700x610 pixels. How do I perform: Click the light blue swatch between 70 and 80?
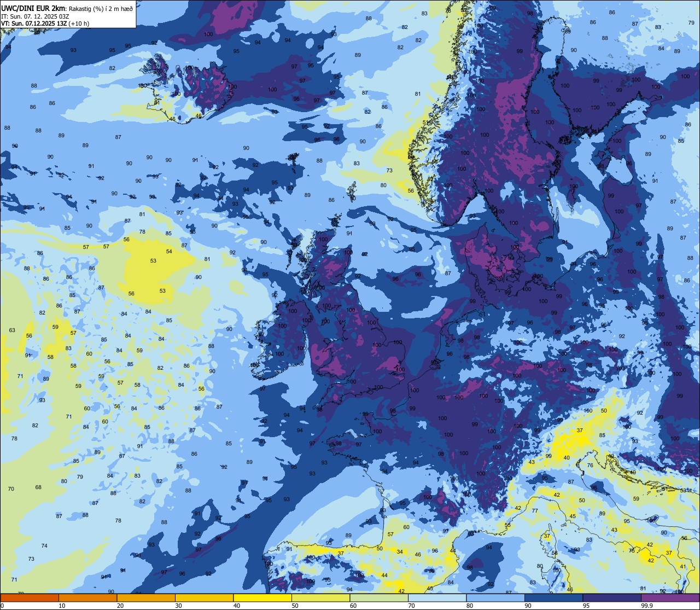437,597
